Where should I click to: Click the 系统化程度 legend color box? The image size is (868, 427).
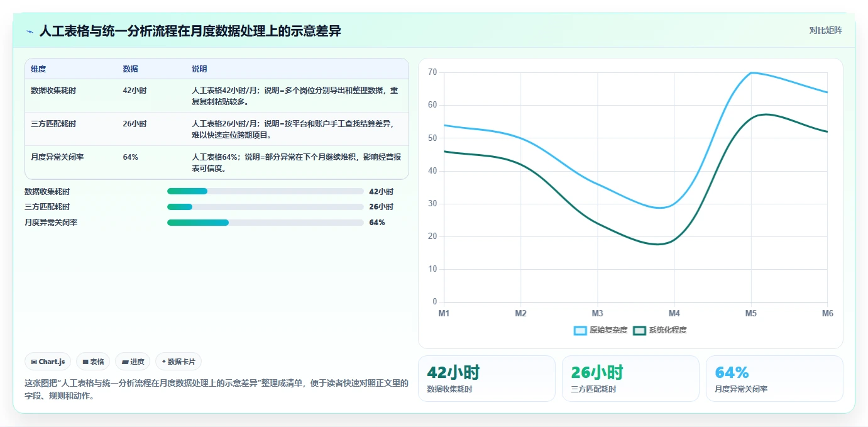coord(639,331)
